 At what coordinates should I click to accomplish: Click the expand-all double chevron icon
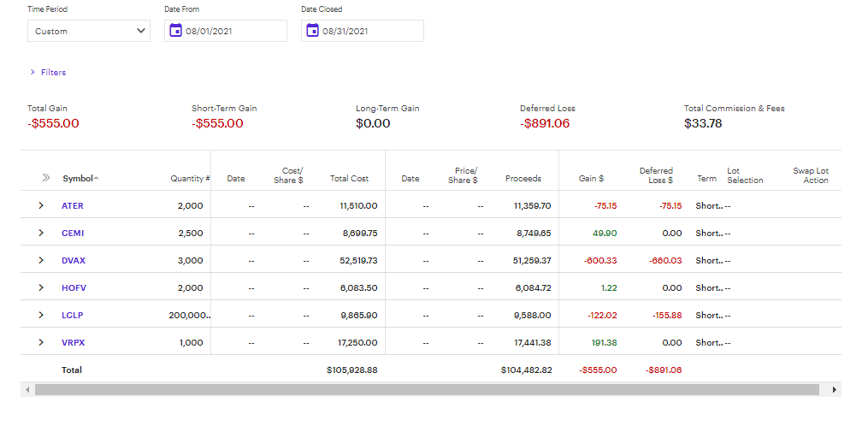tap(45, 178)
